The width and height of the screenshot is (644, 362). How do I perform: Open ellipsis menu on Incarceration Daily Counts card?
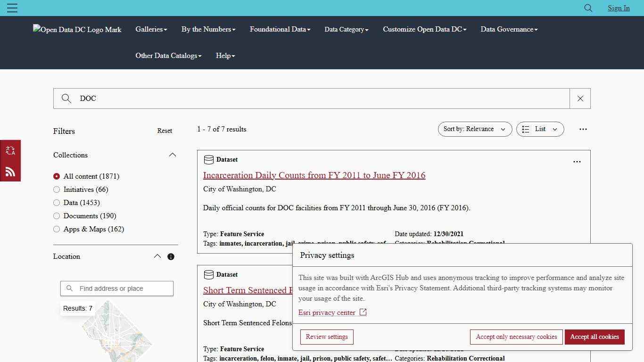point(577,162)
